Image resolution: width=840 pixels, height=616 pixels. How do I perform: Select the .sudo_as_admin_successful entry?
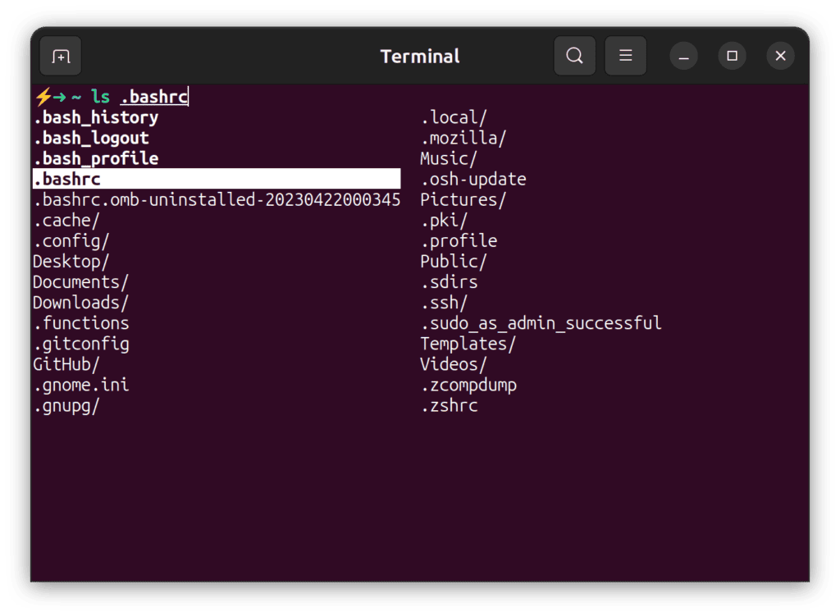coord(540,322)
